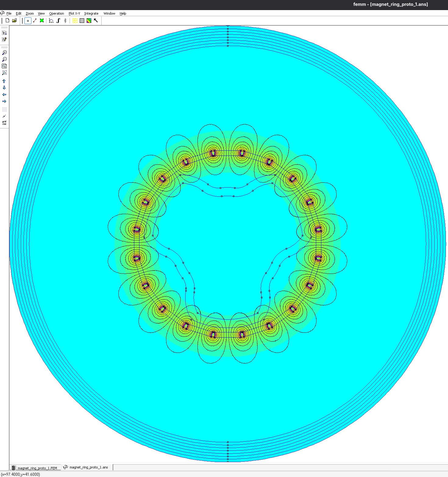Viewport: 448px width, 477px height.
Task: Pan view left with left arrow
Action: tap(4, 95)
